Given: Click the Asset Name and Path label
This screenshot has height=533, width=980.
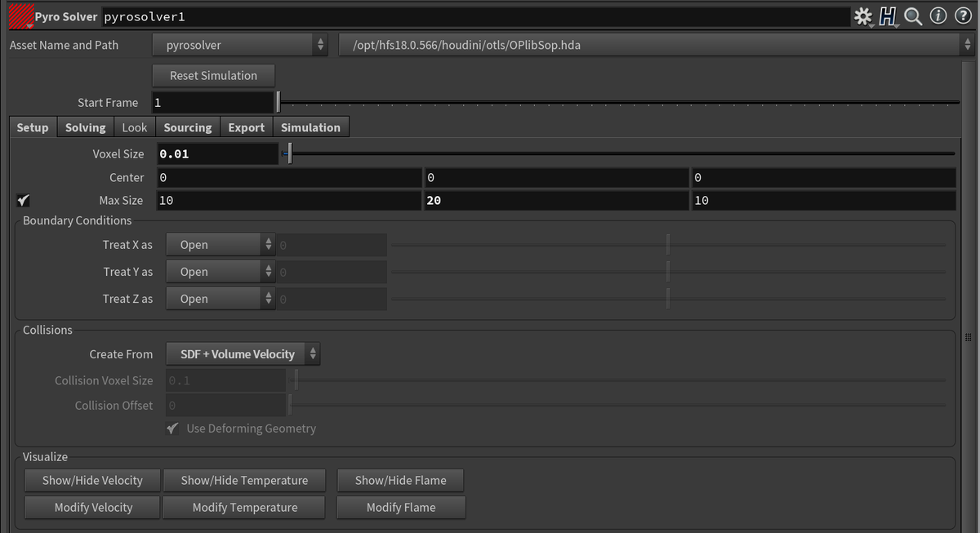Looking at the screenshot, I should [x=64, y=46].
